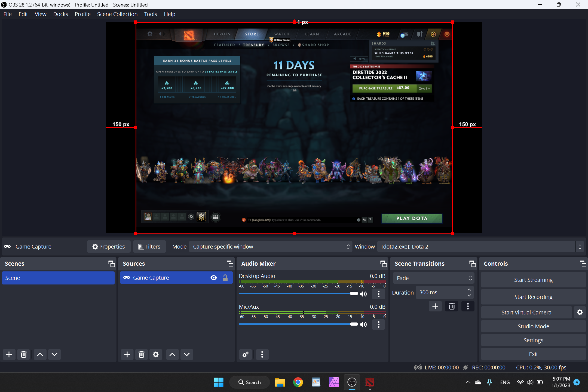Image resolution: width=588 pixels, height=392 pixels.
Task: Open the Fade transition dropdown
Action: [x=433, y=278]
